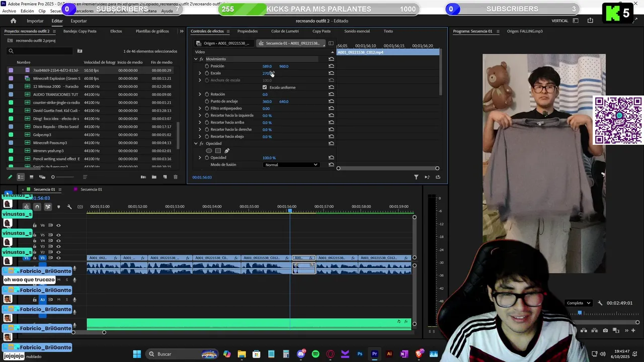Select the pen mask tool under Opacidad
This screenshot has height=362, width=644.
pyautogui.click(x=227, y=150)
